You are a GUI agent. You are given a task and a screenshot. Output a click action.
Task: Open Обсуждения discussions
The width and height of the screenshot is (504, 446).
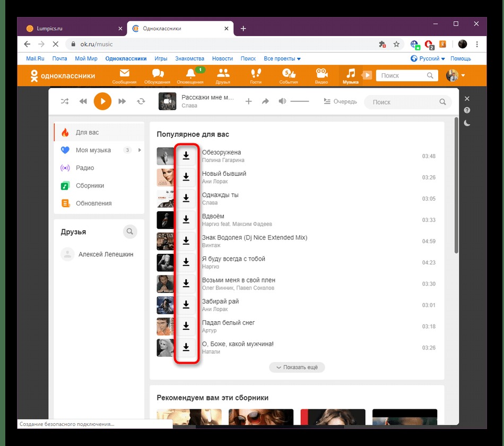(157, 76)
